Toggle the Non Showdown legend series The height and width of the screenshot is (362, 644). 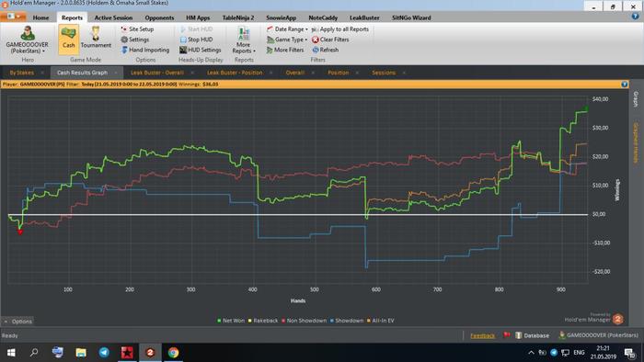click(x=304, y=321)
